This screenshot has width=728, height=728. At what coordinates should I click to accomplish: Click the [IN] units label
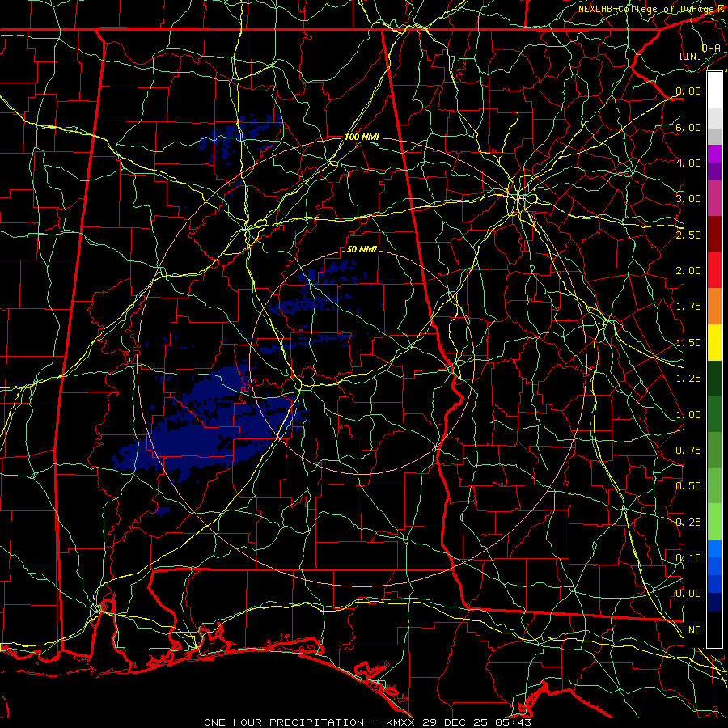point(691,56)
